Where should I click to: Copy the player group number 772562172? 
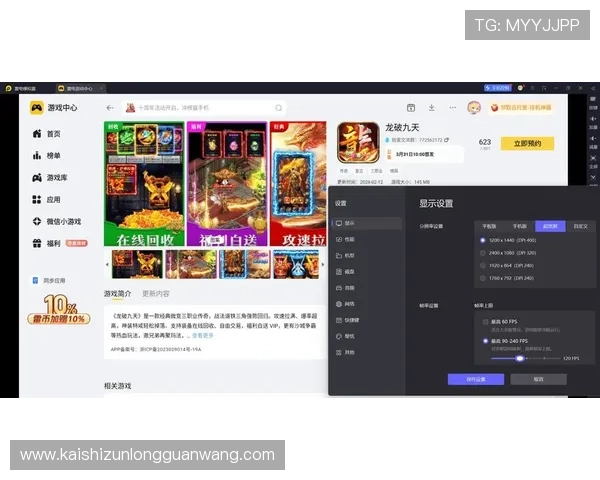click(447, 140)
